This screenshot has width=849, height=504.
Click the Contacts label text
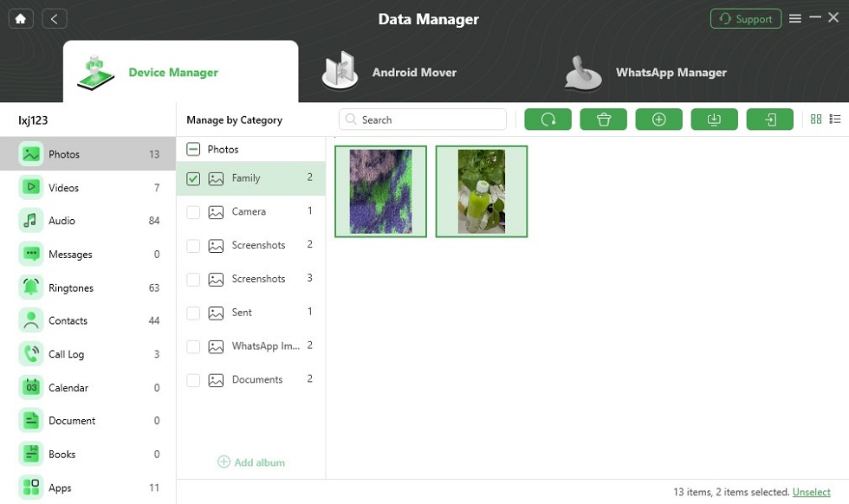(x=68, y=321)
